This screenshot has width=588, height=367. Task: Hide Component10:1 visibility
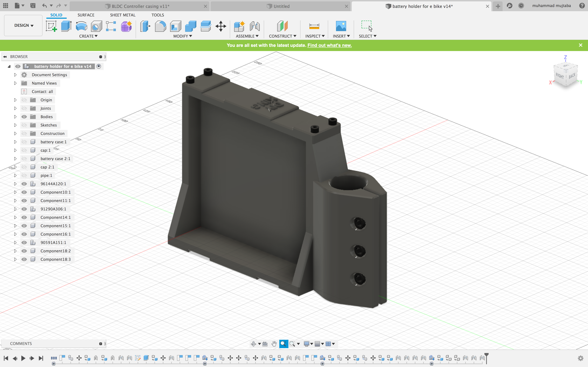point(24,192)
